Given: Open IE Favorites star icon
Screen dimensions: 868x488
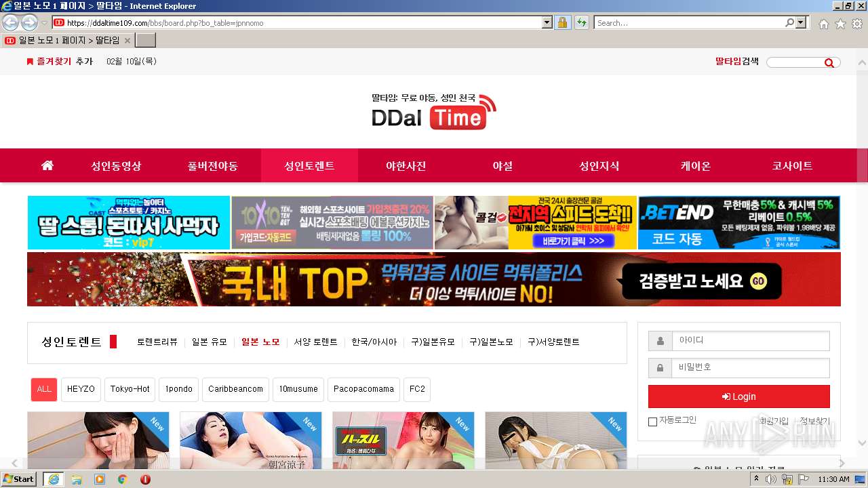Looking at the screenshot, I should pos(840,24).
